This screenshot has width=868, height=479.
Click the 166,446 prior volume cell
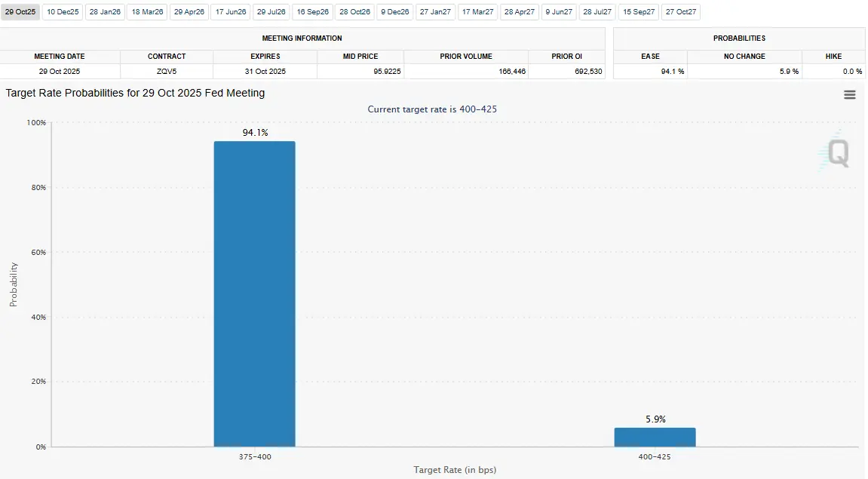pyautogui.click(x=466, y=72)
